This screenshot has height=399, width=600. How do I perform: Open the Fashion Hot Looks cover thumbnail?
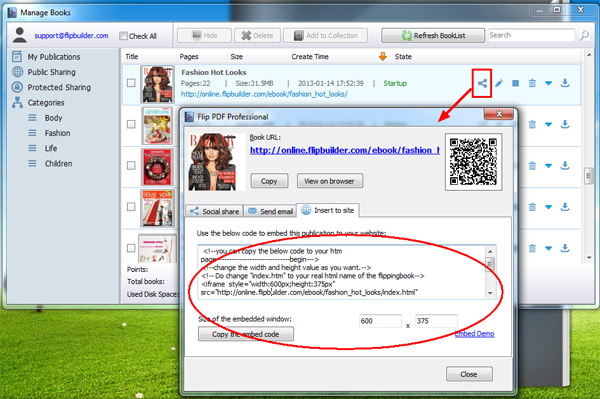157,84
